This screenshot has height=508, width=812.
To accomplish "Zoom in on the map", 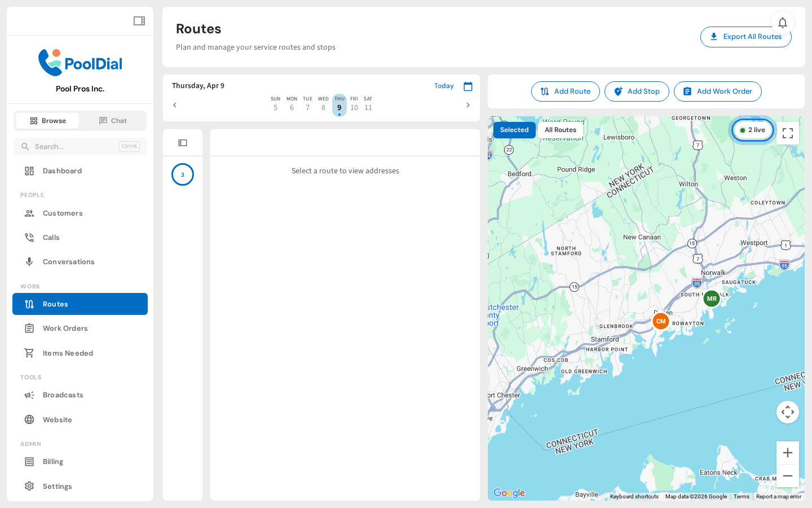I will (787, 453).
